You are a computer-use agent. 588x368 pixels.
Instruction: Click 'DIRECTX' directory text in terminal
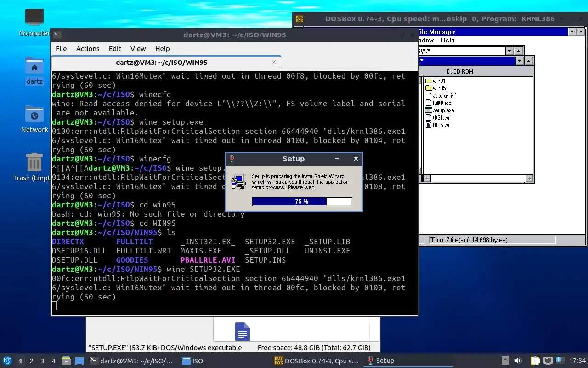[x=68, y=241]
